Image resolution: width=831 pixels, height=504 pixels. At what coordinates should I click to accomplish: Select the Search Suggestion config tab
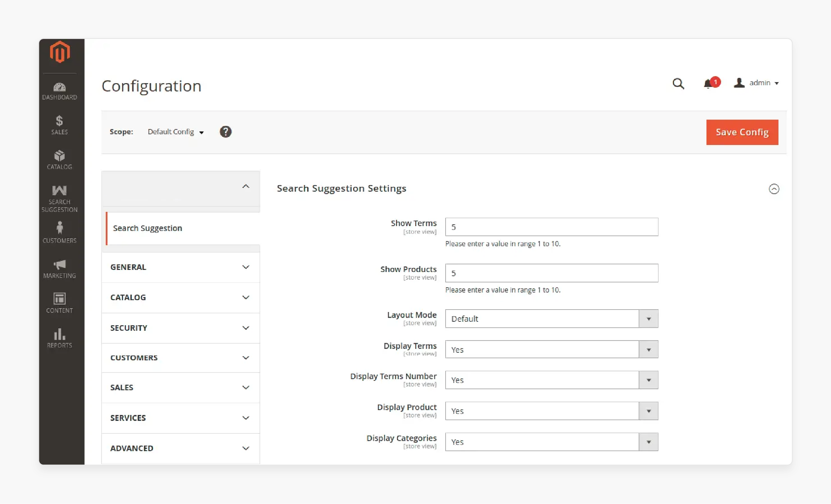point(183,228)
